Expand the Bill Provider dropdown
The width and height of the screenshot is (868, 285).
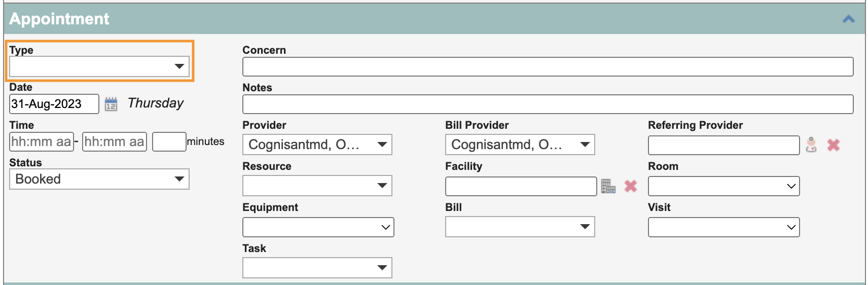tap(520, 145)
